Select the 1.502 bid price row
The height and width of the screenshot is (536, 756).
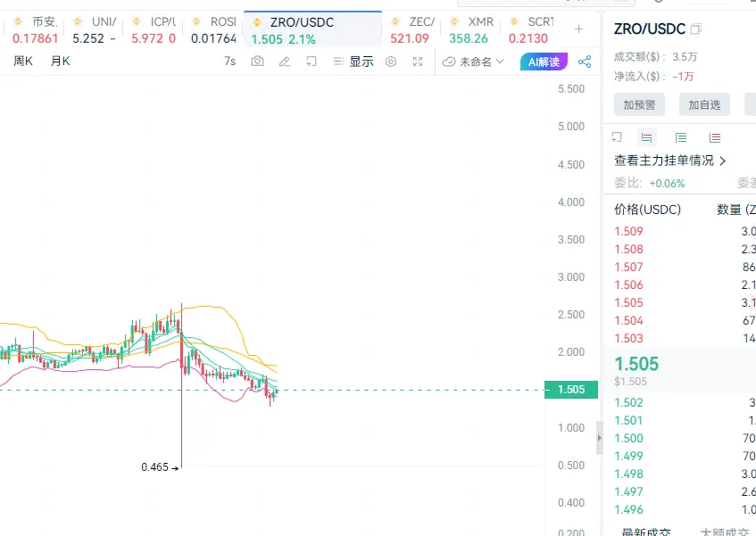(x=680, y=402)
